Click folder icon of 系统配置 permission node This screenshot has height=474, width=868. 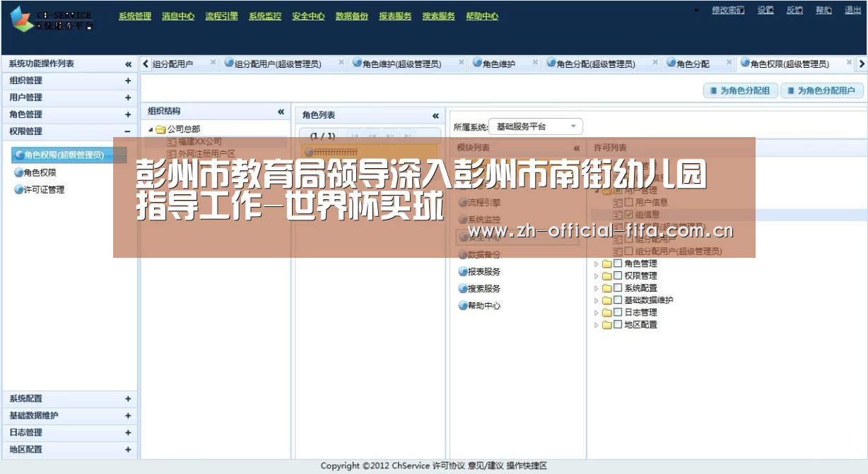606,288
